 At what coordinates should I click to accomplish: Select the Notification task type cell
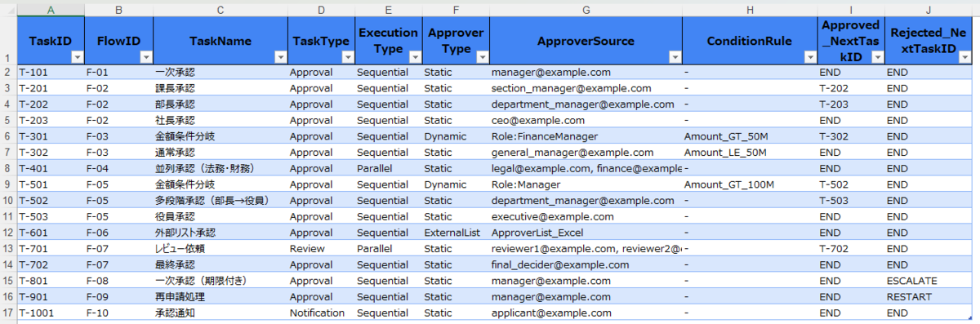tap(320, 313)
